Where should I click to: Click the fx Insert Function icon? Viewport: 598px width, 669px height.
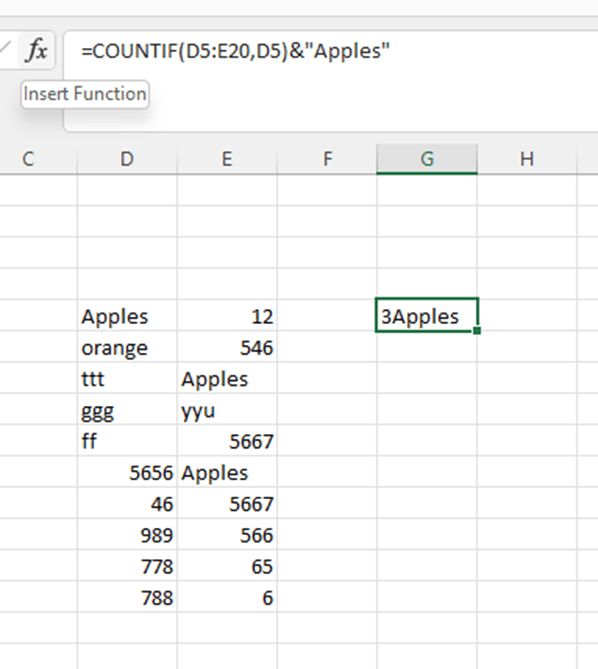pos(37,50)
